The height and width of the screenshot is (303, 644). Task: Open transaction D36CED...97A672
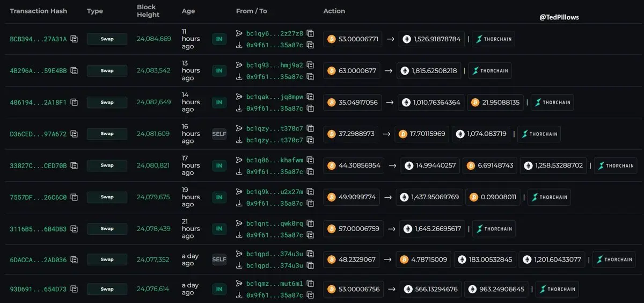coord(38,134)
